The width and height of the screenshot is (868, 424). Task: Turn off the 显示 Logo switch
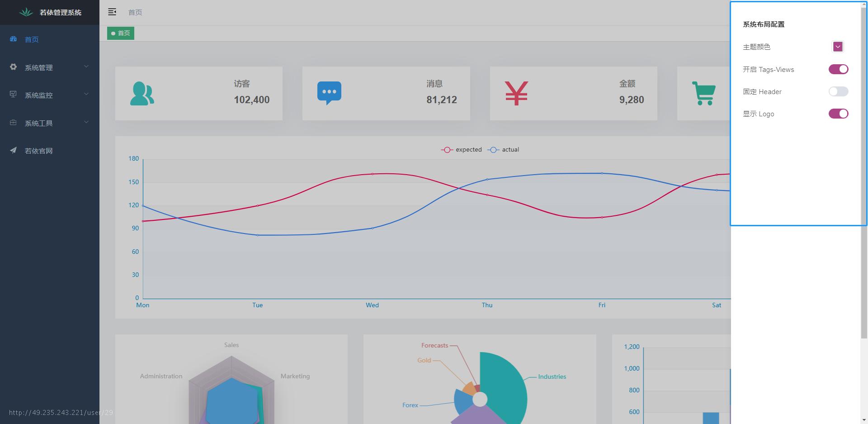tap(838, 114)
